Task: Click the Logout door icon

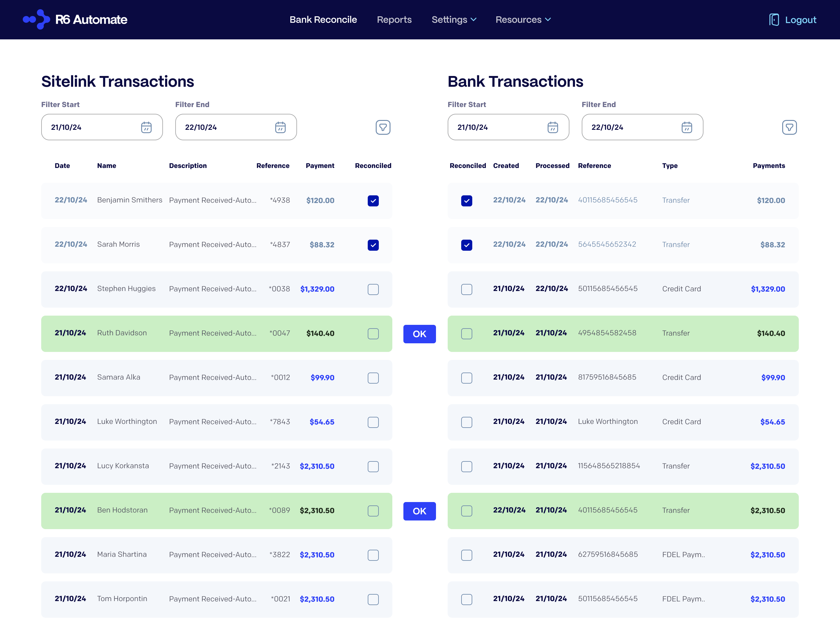Action: click(x=774, y=20)
